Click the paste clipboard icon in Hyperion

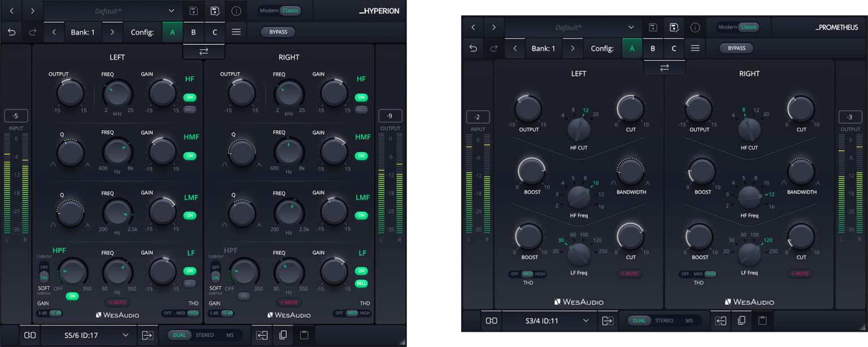[304, 335]
